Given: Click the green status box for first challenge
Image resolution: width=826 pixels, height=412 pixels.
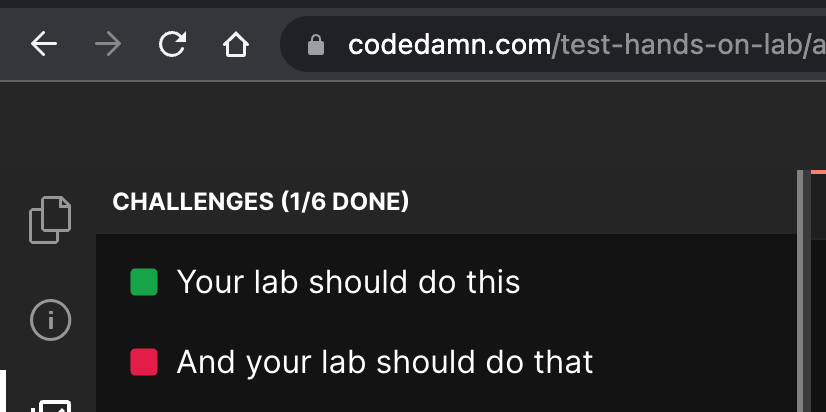Looking at the screenshot, I should tap(145, 282).
